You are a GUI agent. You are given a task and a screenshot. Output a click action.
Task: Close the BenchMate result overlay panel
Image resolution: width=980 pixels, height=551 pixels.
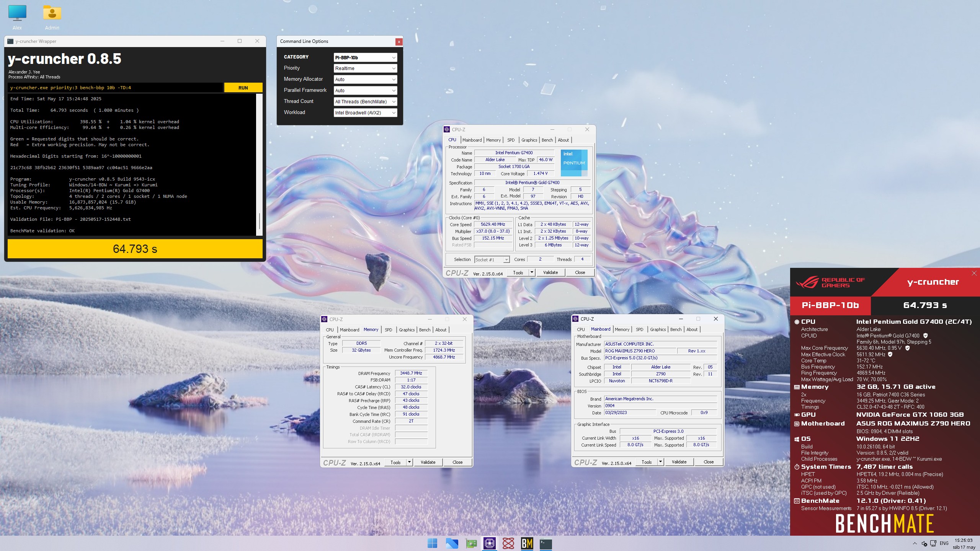click(974, 273)
